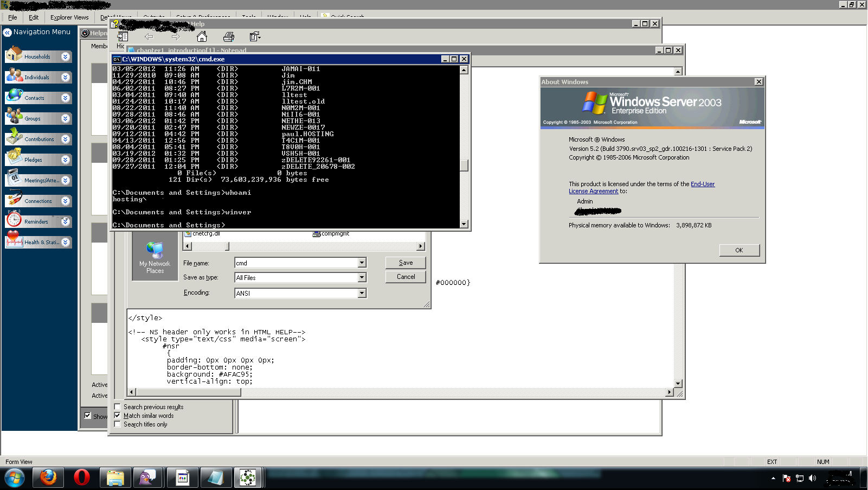Open the Save as type dropdown
Viewport: 868px width, 490px height.
[x=362, y=277]
